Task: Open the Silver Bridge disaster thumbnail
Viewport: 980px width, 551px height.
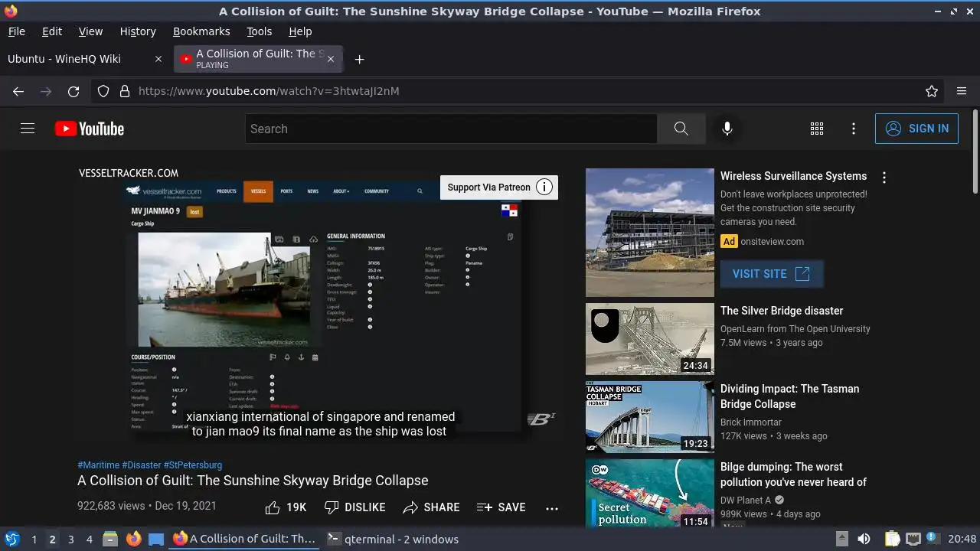Action: coord(650,339)
